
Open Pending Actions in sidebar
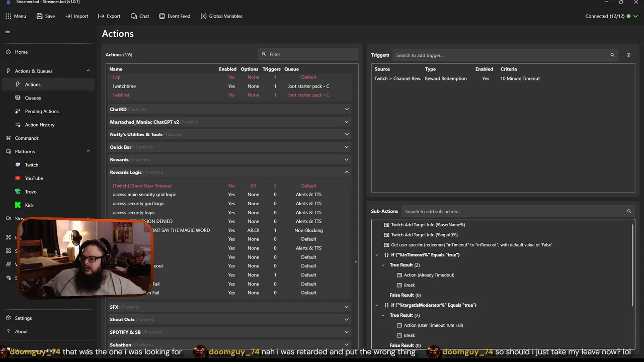click(x=42, y=111)
